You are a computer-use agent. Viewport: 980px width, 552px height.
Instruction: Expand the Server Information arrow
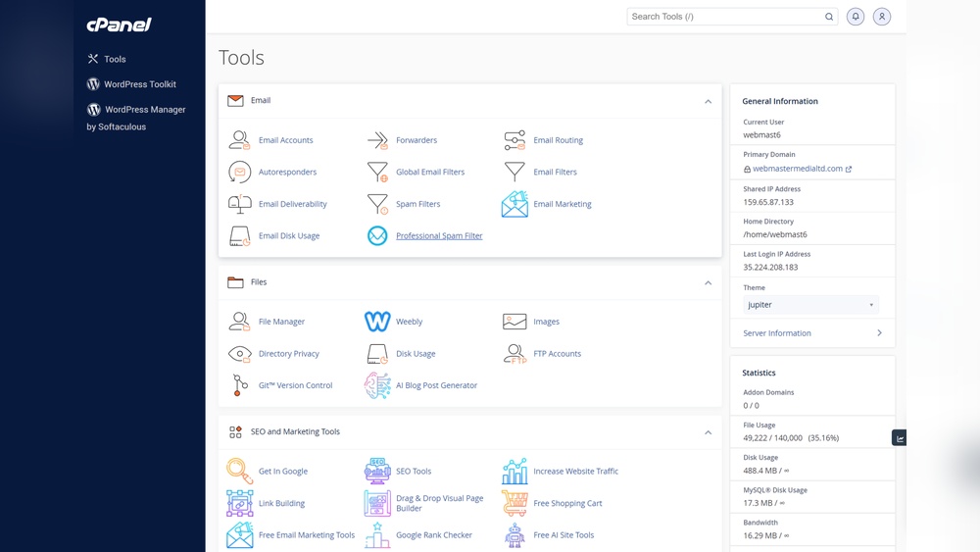click(879, 333)
